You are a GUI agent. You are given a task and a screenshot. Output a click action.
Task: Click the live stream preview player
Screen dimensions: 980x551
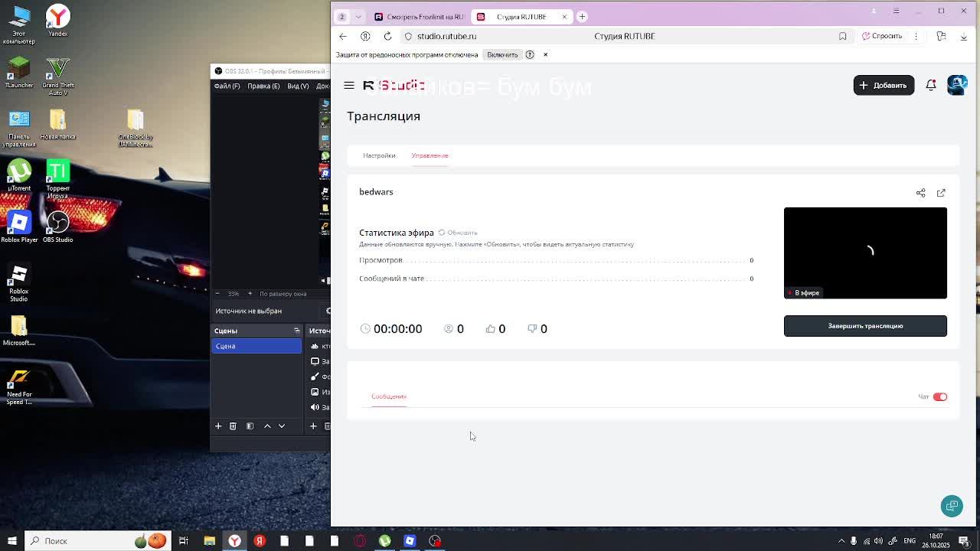pyautogui.click(x=865, y=253)
